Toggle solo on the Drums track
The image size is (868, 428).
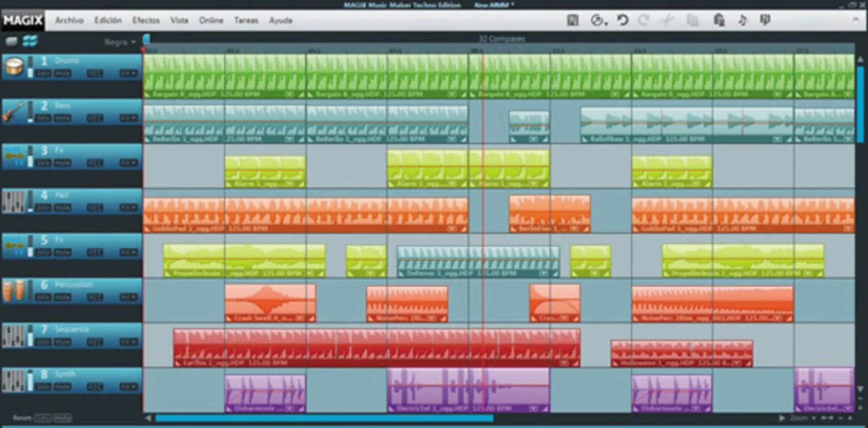pyautogui.click(x=43, y=73)
